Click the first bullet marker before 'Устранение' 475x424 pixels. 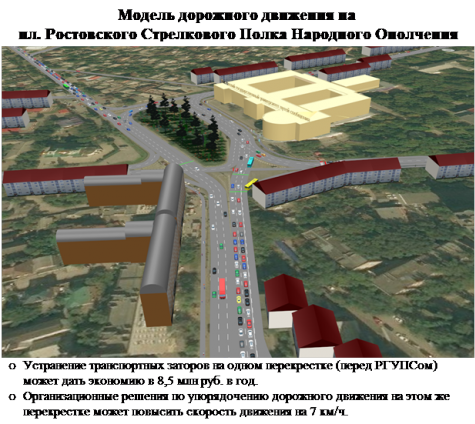click(12, 366)
